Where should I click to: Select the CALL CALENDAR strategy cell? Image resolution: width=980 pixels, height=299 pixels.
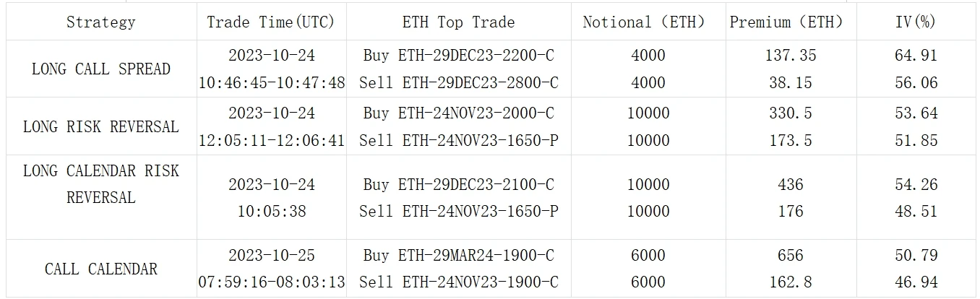[101, 269]
